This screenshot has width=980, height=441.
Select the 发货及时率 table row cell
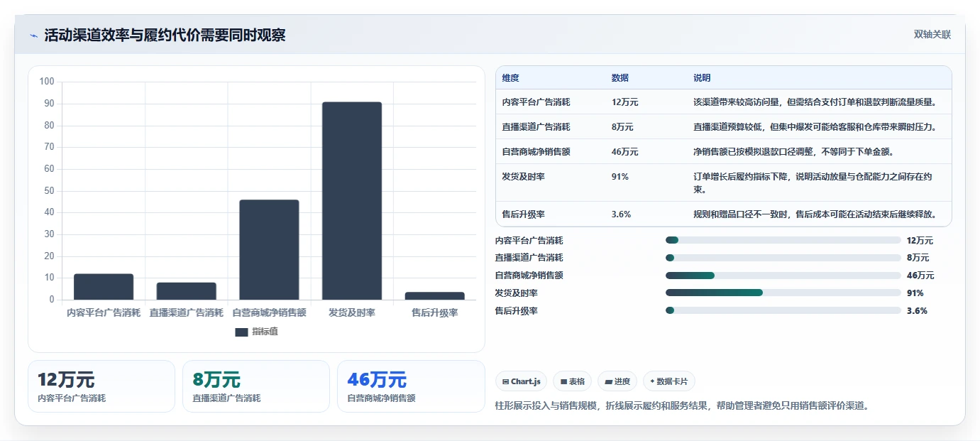pos(523,177)
